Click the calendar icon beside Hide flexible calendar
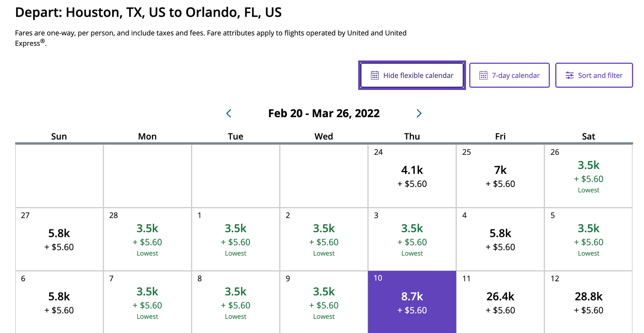This screenshot has width=644, height=333. pos(375,76)
